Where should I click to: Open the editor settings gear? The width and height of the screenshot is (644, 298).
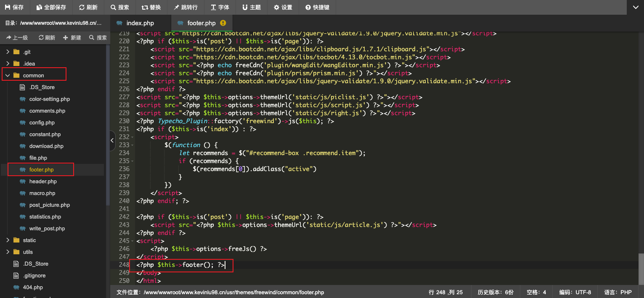point(276,8)
